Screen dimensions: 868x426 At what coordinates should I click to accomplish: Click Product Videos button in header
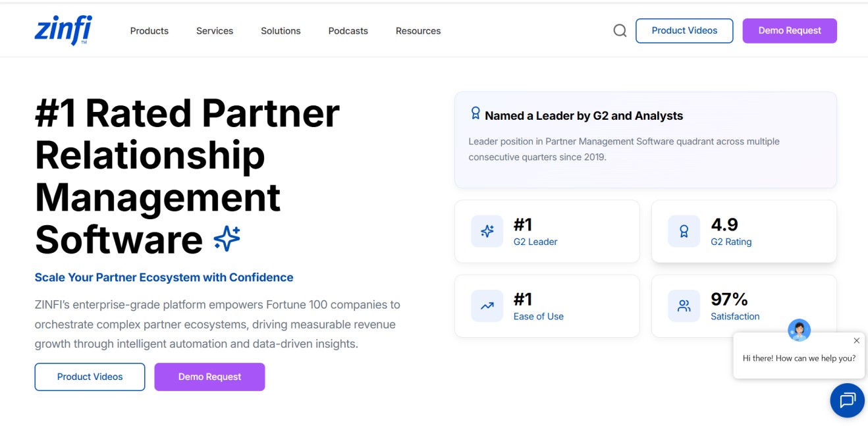click(684, 31)
